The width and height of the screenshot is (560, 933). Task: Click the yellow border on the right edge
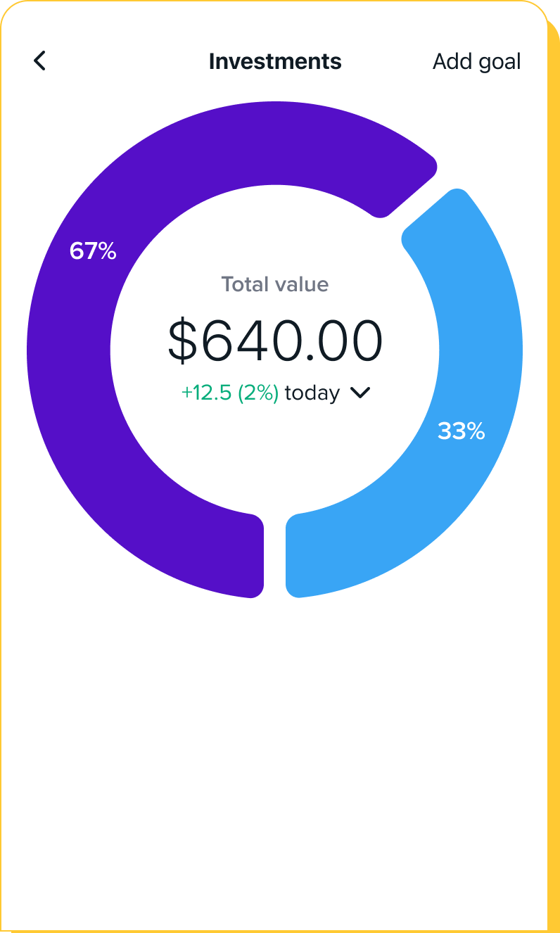click(x=554, y=493)
